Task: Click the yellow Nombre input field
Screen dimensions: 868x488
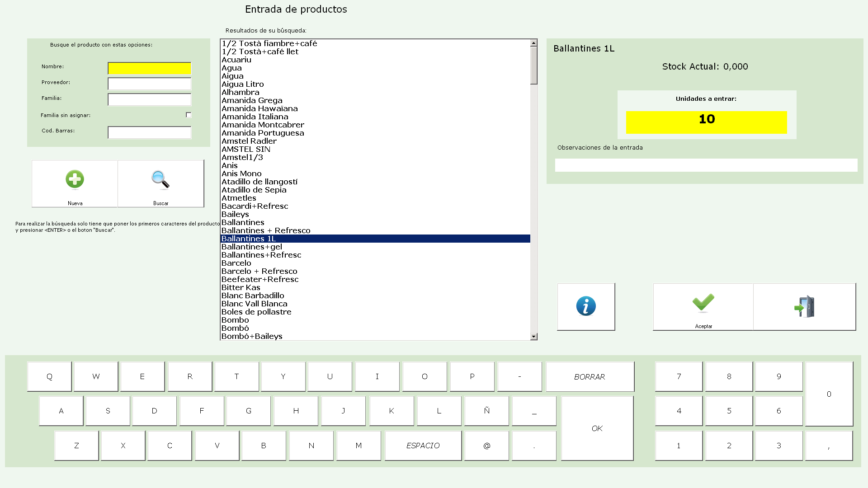Action: [x=149, y=68]
